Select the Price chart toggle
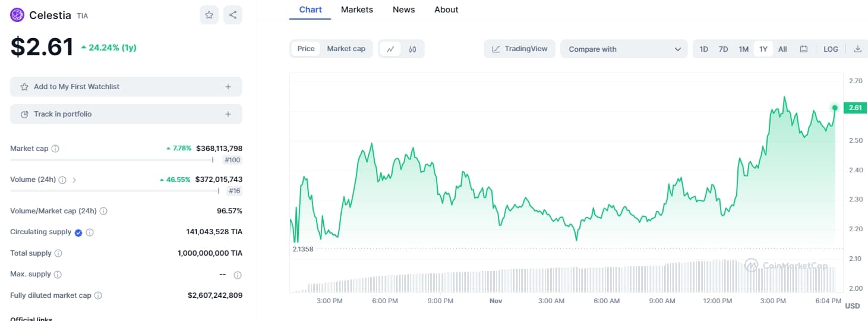This screenshot has width=868, height=321. (306, 49)
